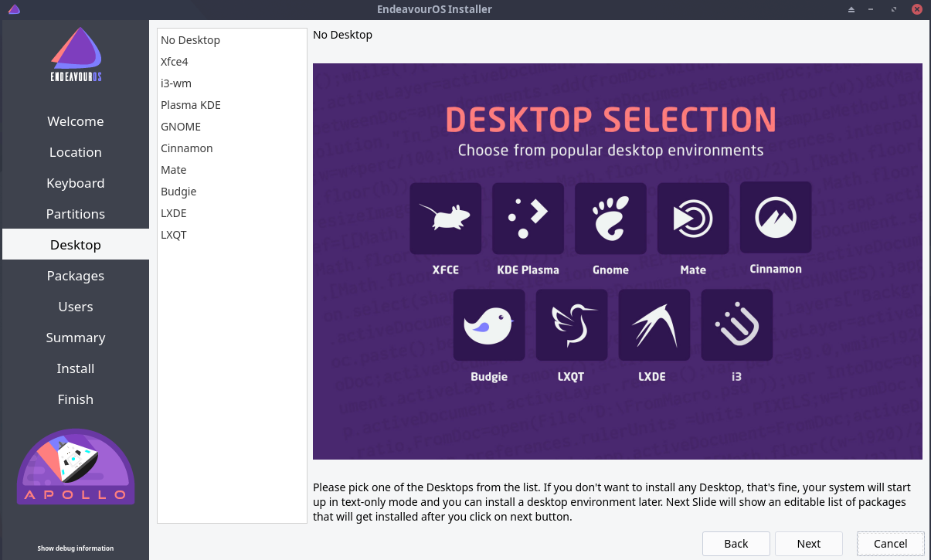Cancel the installation
Viewport: 931px width, 560px height.
[x=890, y=544]
